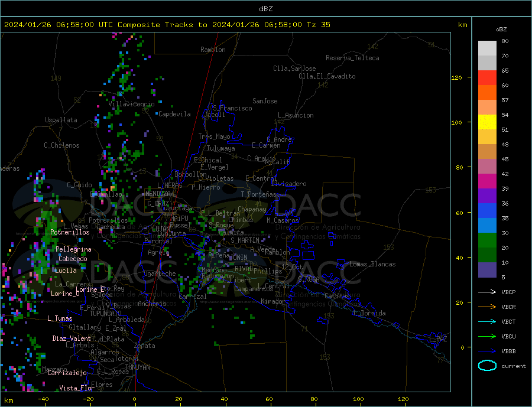Pick the light gray 80 dBZ legend swatch
The height and width of the screenshot is (407, 532).
coord(487,48)
